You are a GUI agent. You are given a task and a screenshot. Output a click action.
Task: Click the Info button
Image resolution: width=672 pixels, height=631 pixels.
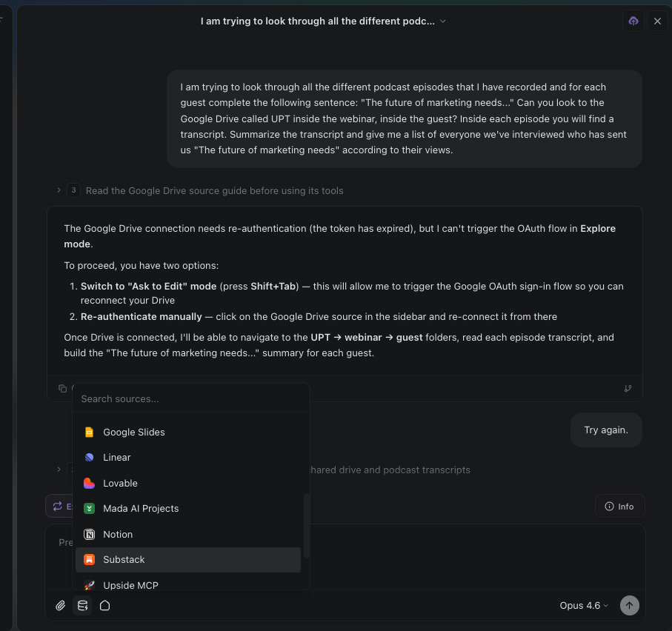tap(619, 506)
